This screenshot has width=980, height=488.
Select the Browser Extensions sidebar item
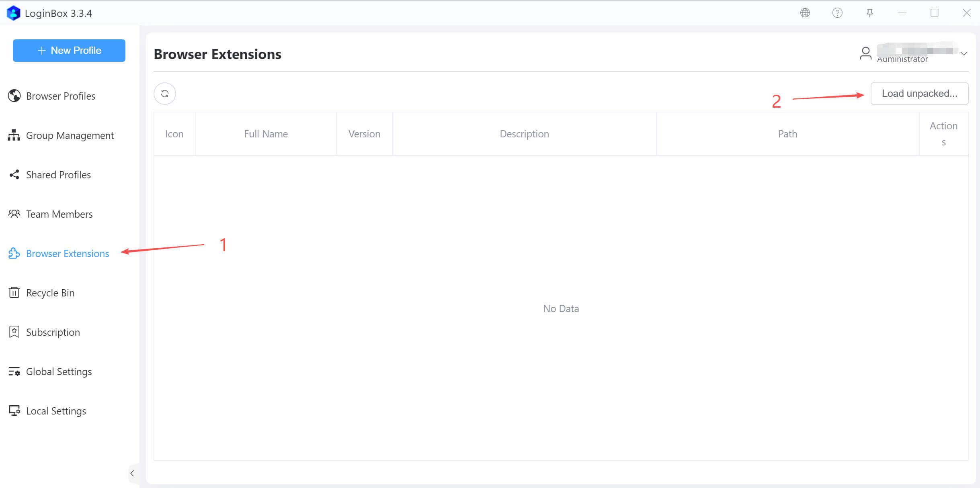point(67,253)
